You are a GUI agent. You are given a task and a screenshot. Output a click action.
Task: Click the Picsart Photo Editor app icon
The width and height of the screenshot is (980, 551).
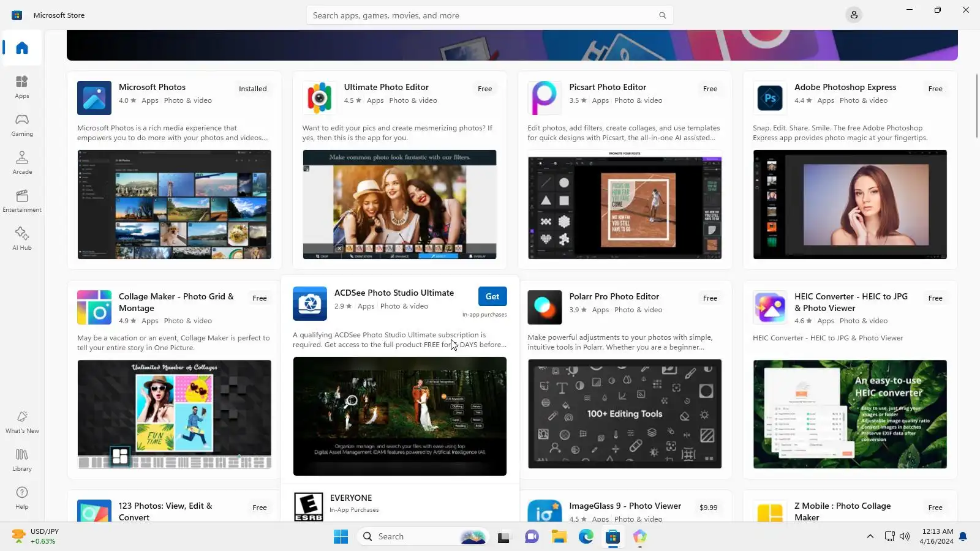(545, 98)
